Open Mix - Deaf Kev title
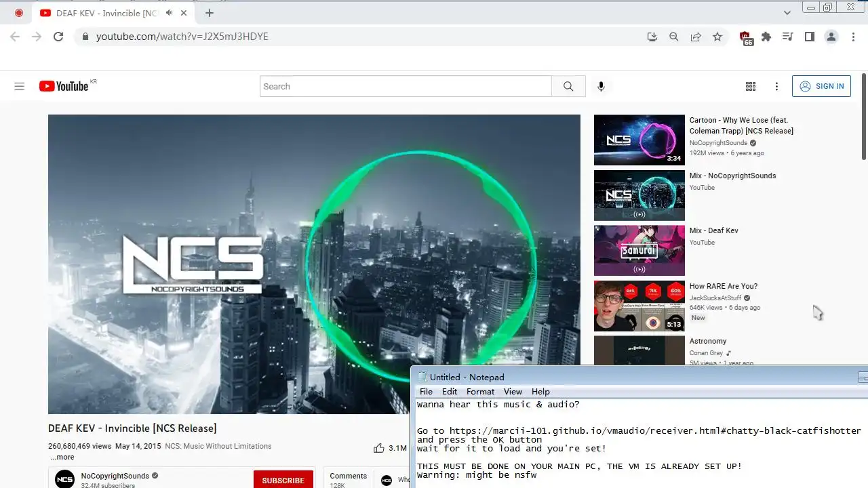 714,230
